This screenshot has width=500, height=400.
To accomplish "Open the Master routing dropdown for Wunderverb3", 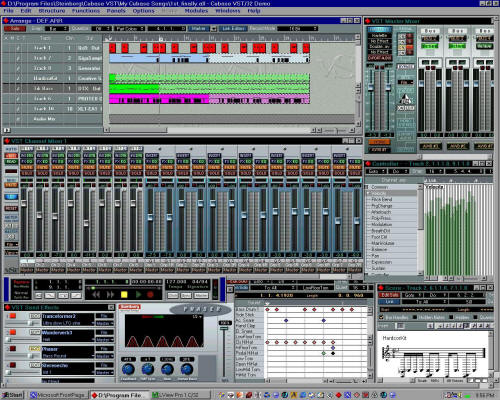I will click(104, 340).
